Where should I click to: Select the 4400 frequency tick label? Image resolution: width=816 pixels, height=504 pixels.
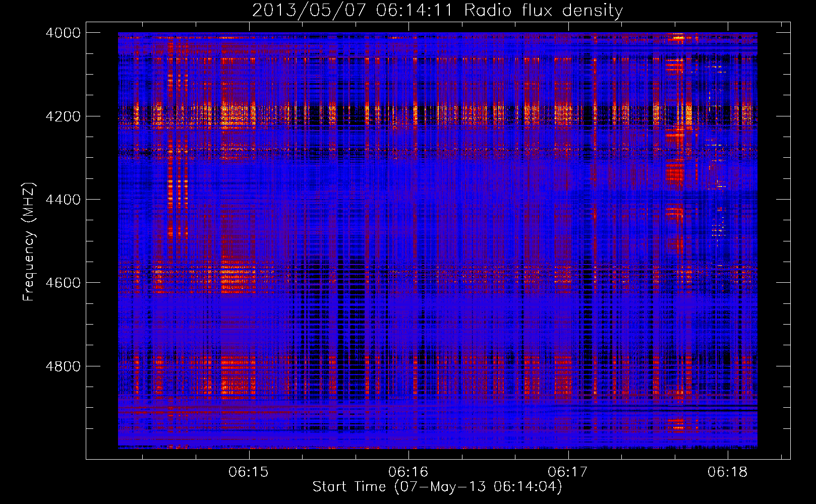[x=63, y=200]
